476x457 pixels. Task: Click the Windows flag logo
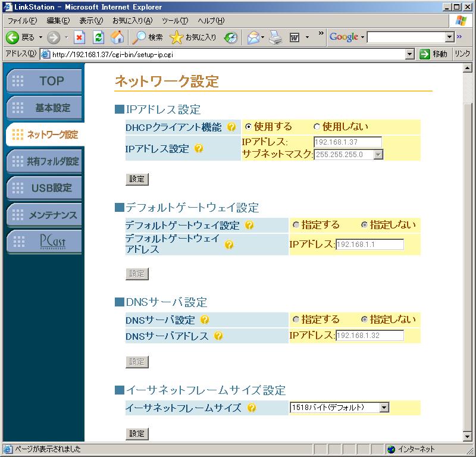tap(461, 21)
